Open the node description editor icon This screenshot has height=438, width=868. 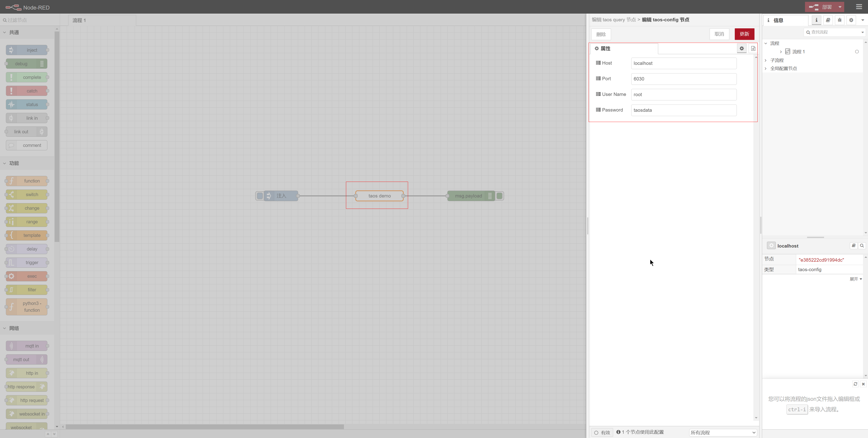(x=753, y=48)
